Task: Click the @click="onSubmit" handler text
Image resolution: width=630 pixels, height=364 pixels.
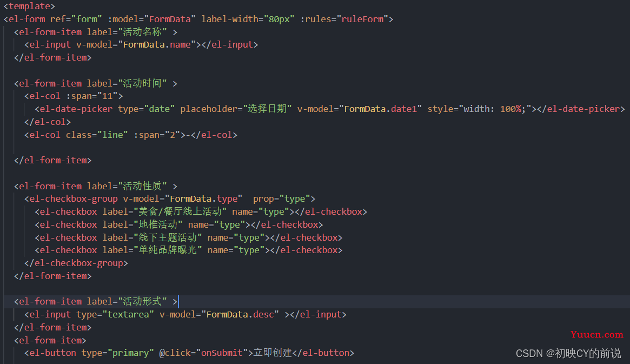Action: (x=203, y=353)
